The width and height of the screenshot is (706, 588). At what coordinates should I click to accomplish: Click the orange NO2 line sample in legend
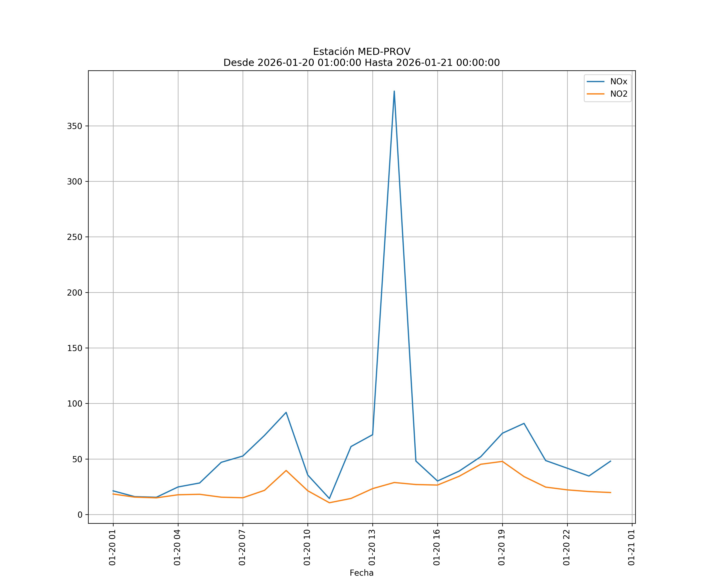point(595,94)
